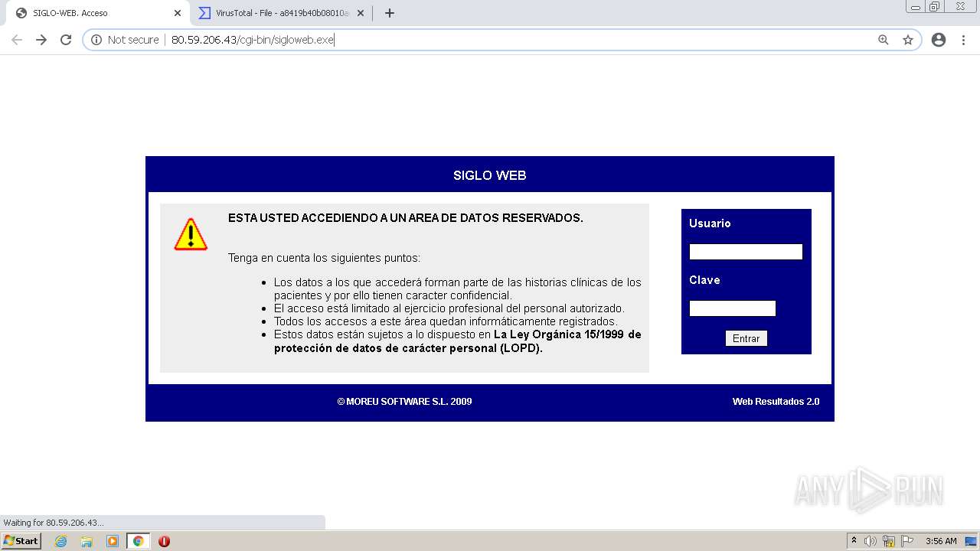The height and width of the screenshot is (551, 980).
Task: Open the volume speaker tray icon
Action: [x=871, y=541]
